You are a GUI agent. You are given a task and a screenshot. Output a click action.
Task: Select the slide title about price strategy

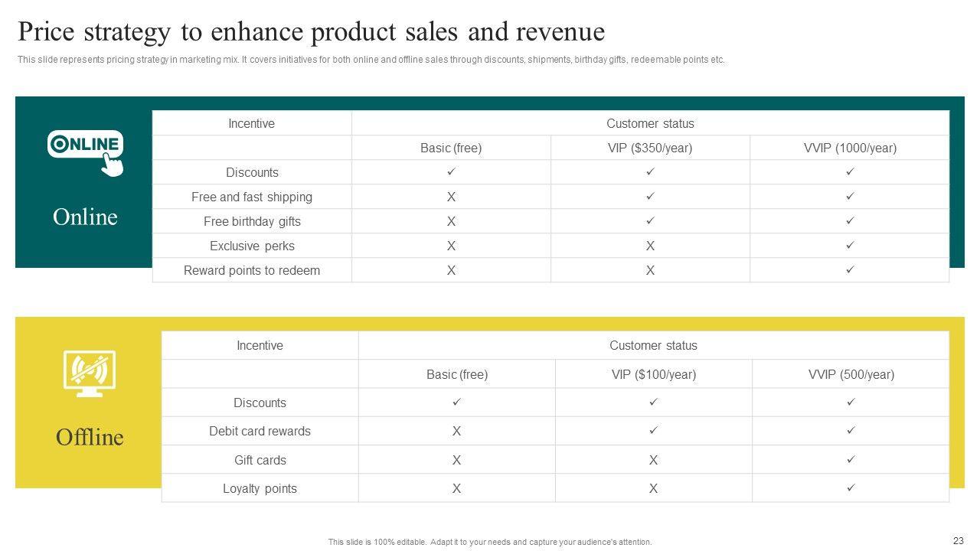311,32
